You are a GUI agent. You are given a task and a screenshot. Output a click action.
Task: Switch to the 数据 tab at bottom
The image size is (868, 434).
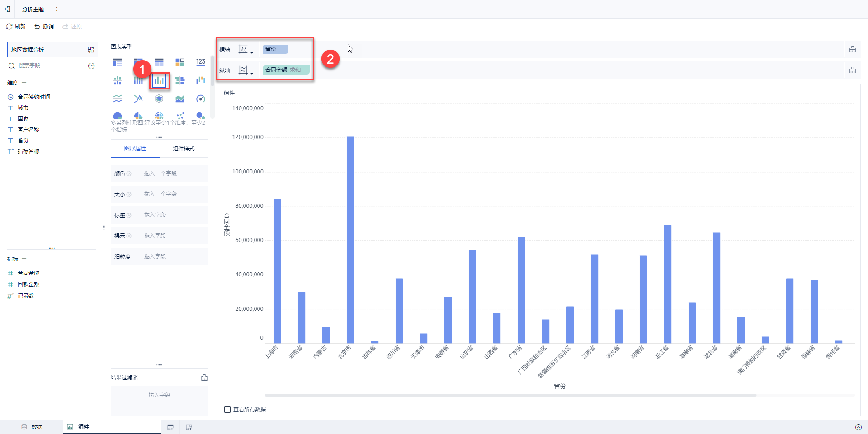32,427
